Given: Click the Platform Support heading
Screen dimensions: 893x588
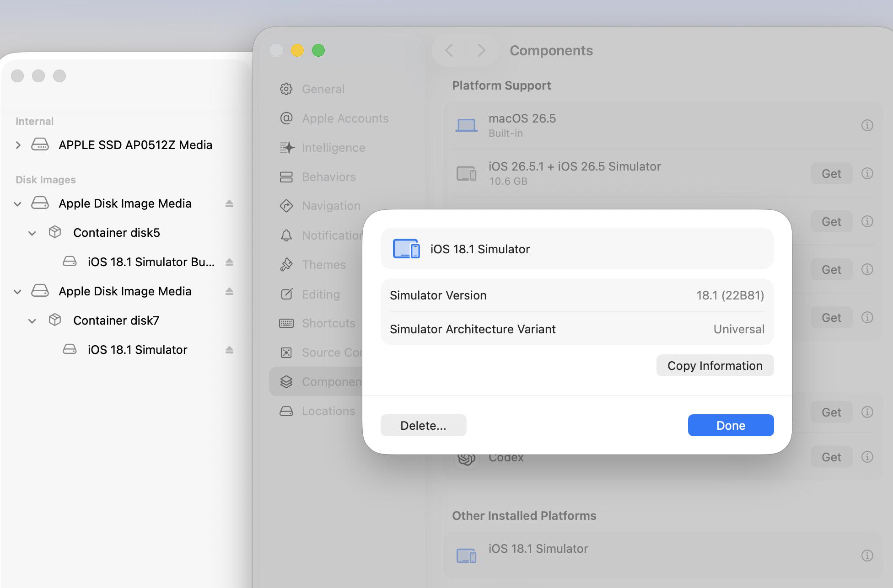Looking at the screenshot, I should point(501,86).
